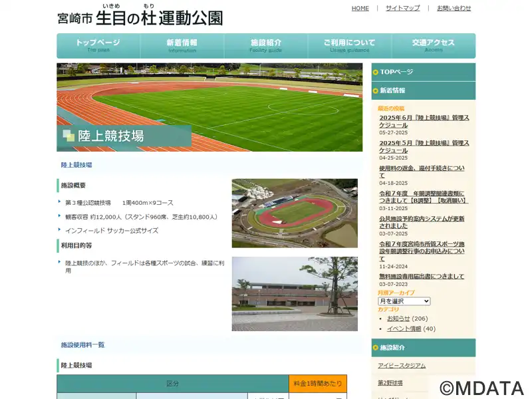
Task: Click the overlapping squares icon beside 陸上競技場
Action: point(68,136)
